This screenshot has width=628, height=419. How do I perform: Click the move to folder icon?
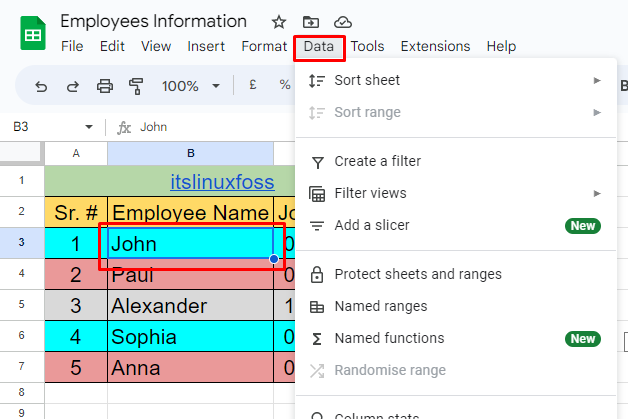pyautogui.click(x=311, y=22)
